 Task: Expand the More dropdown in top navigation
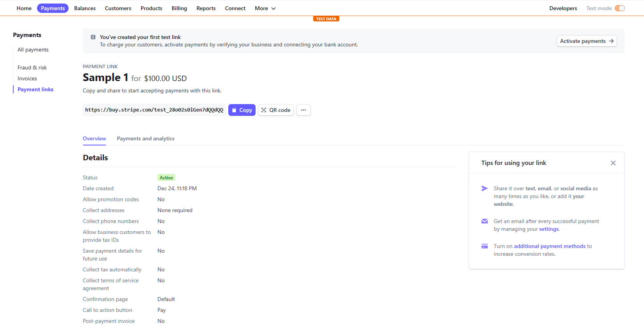point(265,8)
